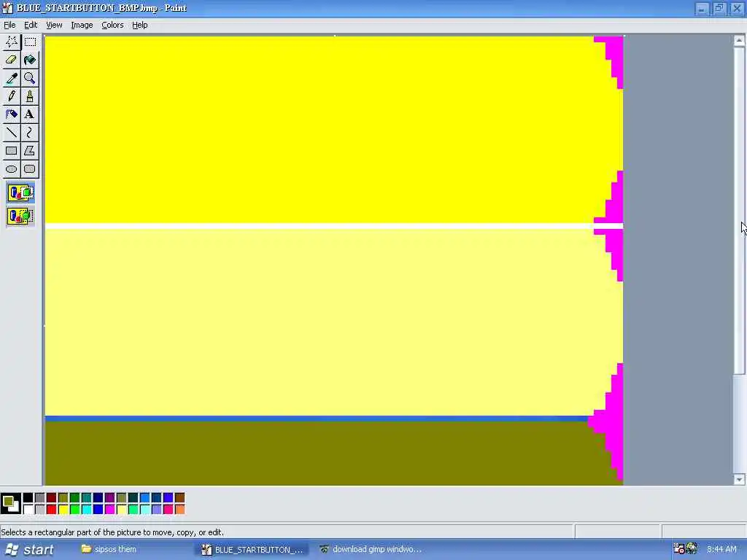The width and height of the screenshot is (747, 560).
Task: Select the Rounded Rectangle tool
Action: pyautogui.click(x=29, y=169)
